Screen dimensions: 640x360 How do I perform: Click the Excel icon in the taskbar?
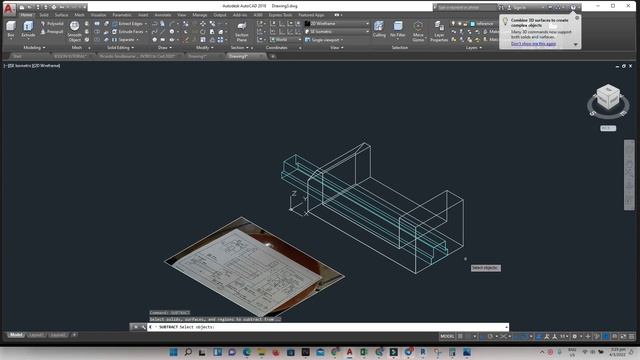[x=364, y=352]
